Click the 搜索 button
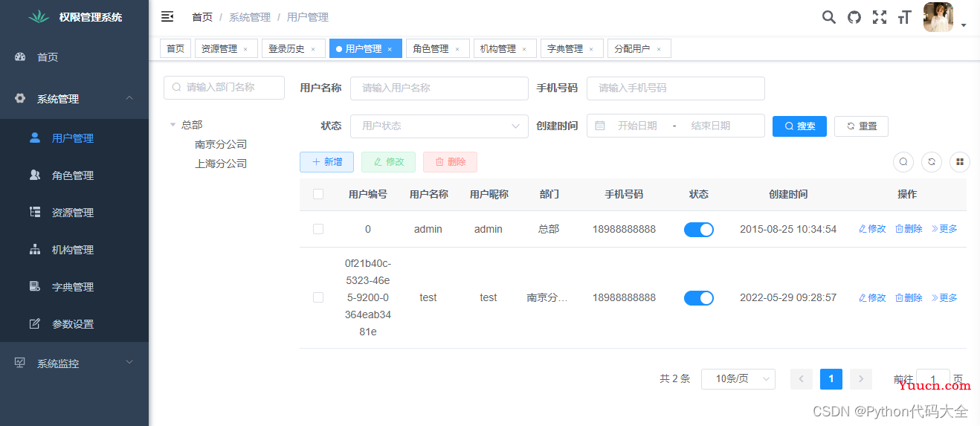Image resolution: width=980 pixels, height=426 pixels. click(799, 126)
